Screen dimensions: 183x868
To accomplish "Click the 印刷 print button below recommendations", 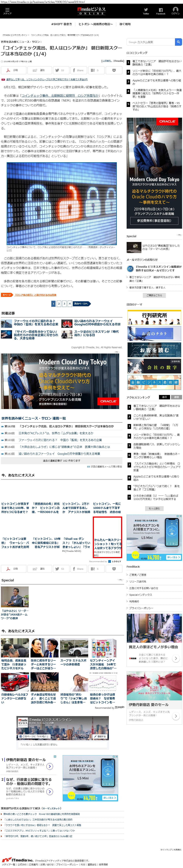I will click(x=13, y=569).
